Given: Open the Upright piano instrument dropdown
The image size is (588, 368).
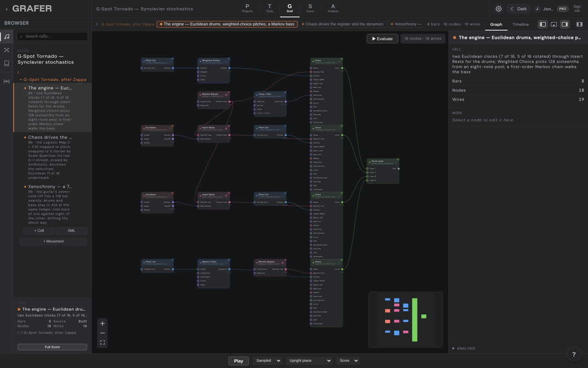Looking at the screenshot, I should [x=309, y=361].
